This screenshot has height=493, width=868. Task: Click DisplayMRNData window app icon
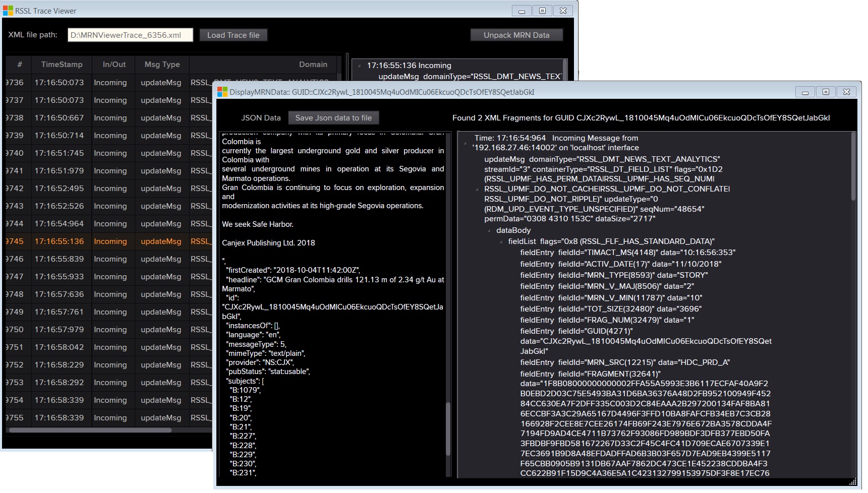tap(222, 92)
